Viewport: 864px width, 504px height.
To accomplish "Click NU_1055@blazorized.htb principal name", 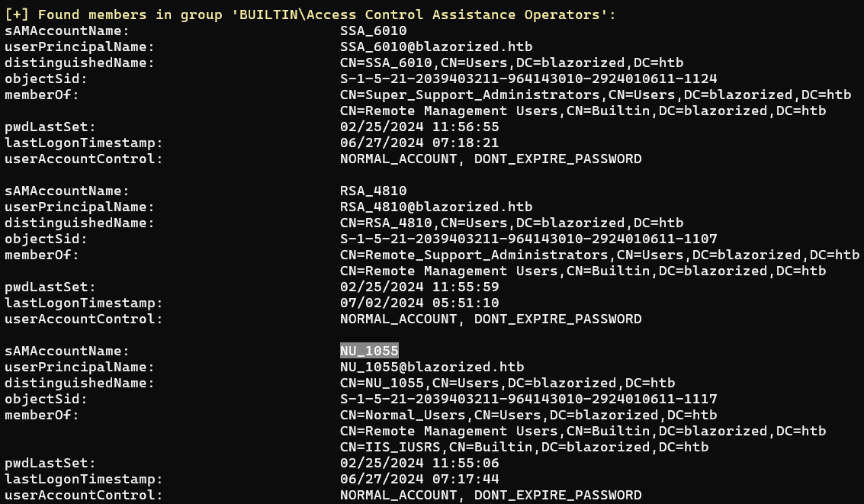I will click(432, 367).
